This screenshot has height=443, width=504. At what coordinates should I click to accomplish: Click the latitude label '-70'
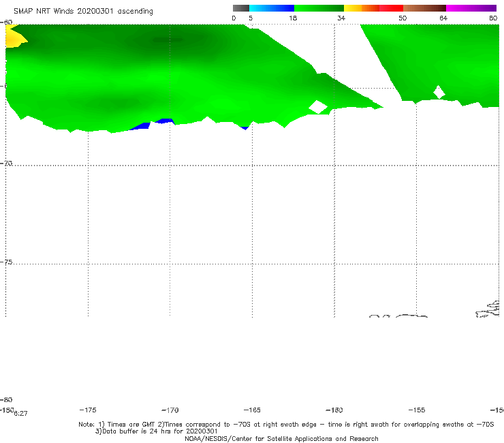[6, 164]
